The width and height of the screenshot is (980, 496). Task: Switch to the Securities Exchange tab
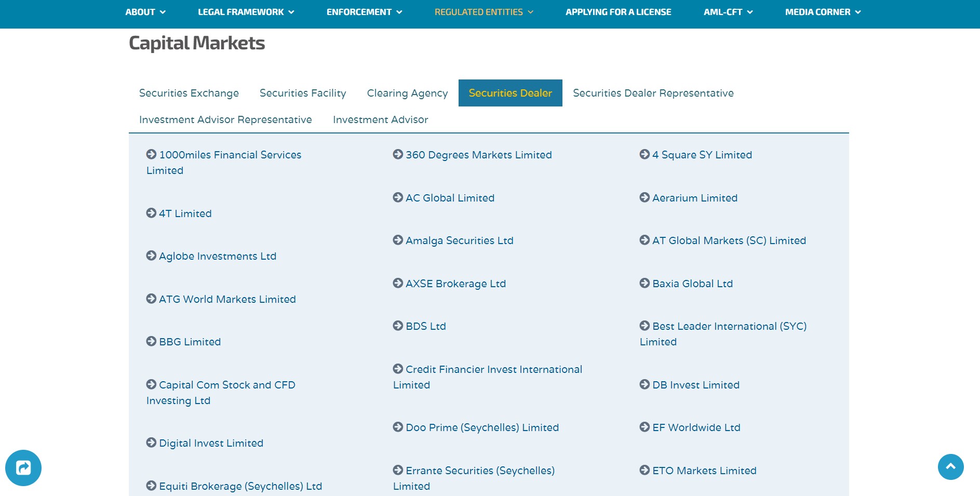189,93
